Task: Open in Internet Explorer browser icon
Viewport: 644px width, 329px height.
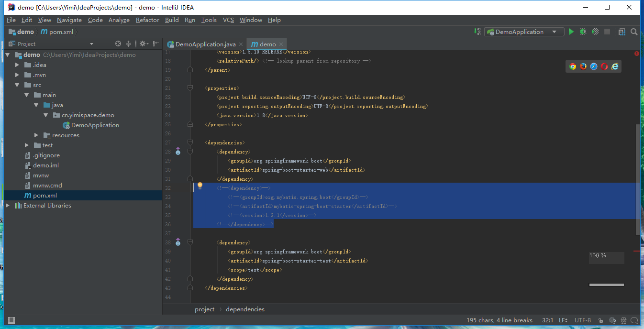Action: tap(615, 66)
